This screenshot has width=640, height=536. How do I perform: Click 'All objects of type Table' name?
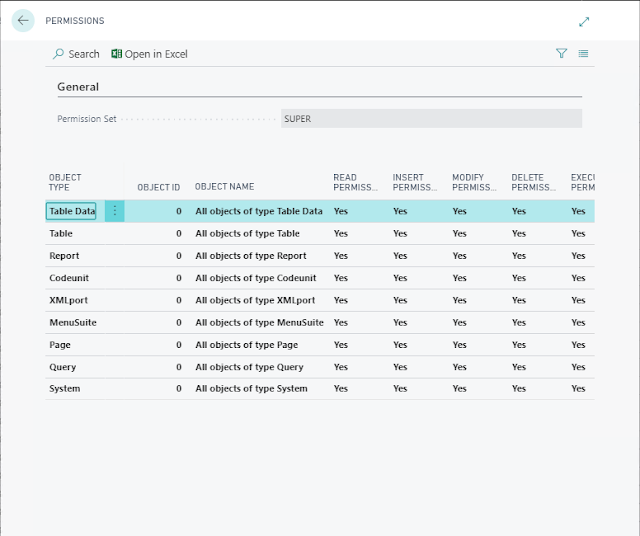pyautogui.click(x=247, y=234)
